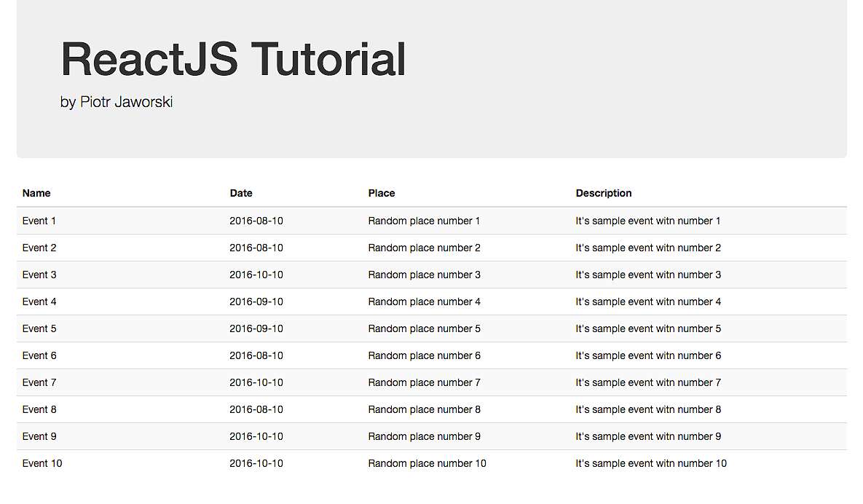
Task: Click "It's sample event witn number 5" description
Action: (648, 328)
